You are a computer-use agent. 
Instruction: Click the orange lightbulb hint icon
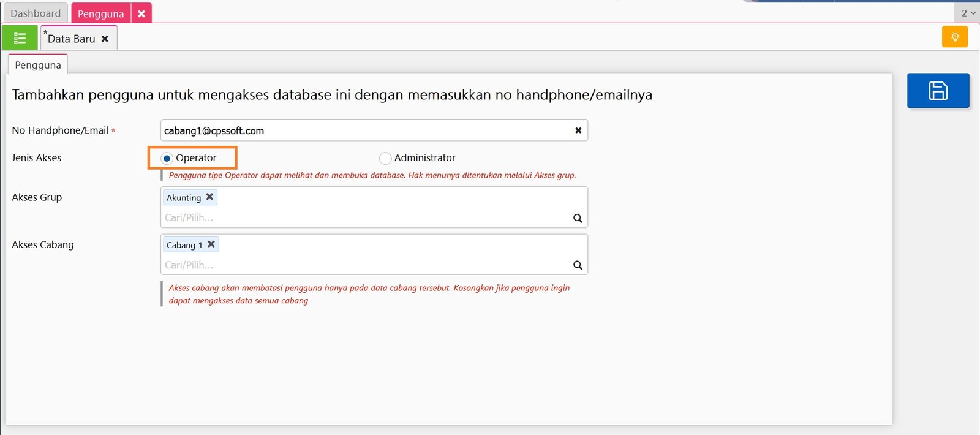point(954,37)
